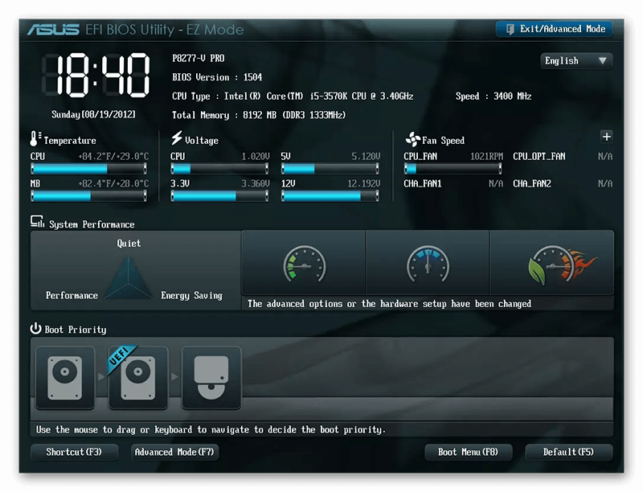Click the CPU Type i5-3570K text

pyautogui.click(x=292, y=96)
